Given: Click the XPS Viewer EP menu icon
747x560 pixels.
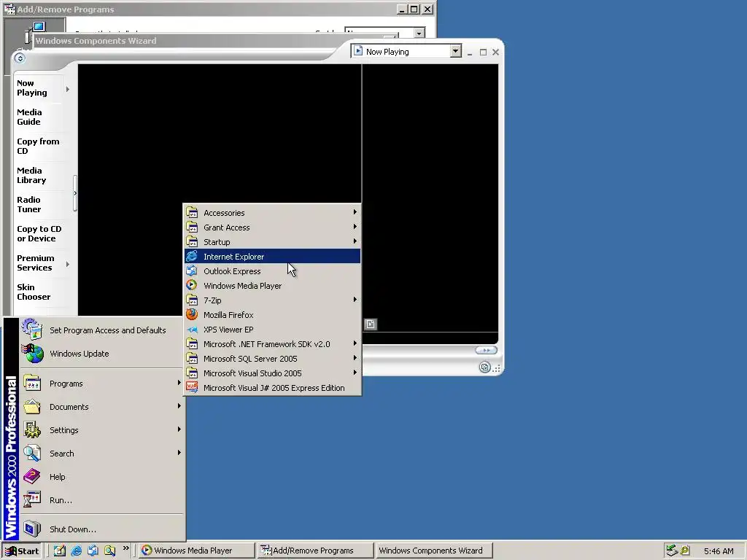Looking at the screenshot, I should 192,330.
